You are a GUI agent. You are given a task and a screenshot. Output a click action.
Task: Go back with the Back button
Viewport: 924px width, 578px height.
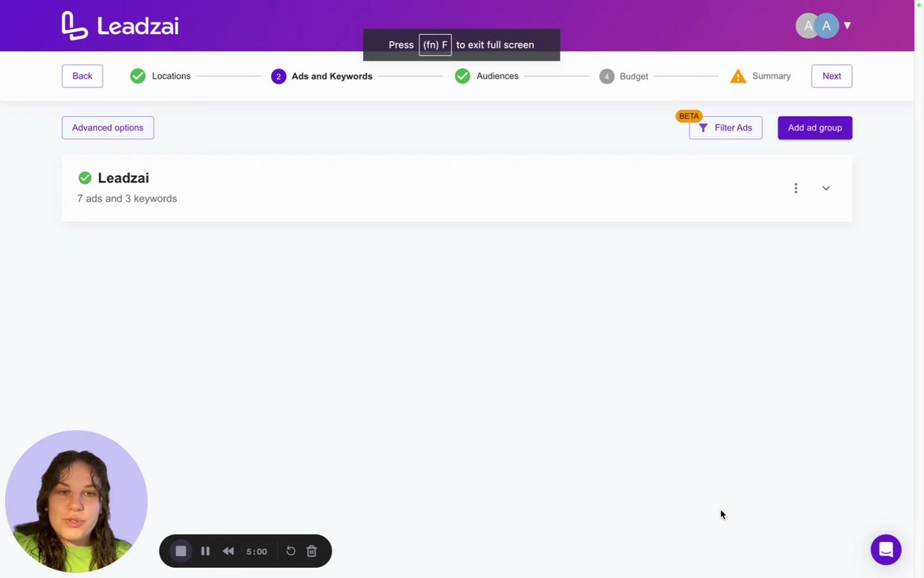click(x=82, y=76)
